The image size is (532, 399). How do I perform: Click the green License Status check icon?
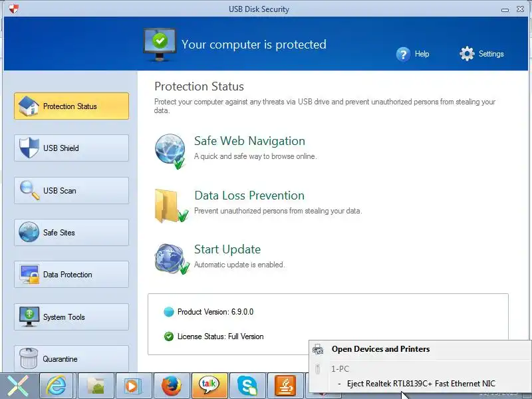(x=169, y=336)
